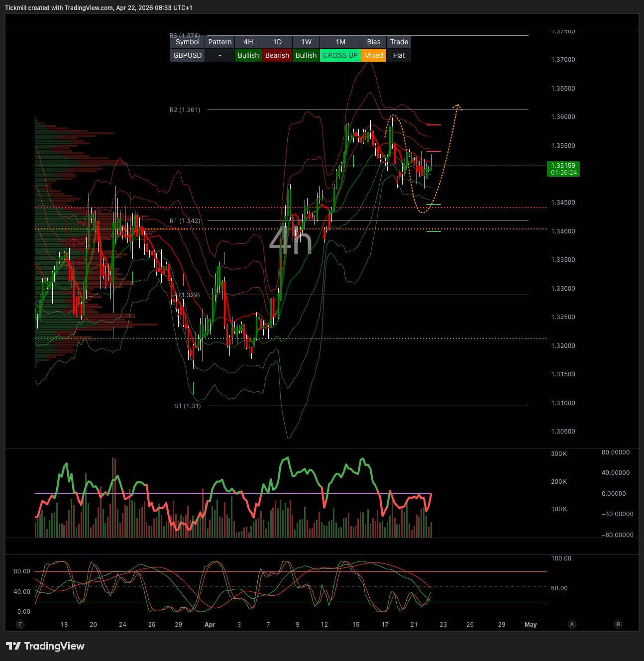Click the orange arrowhead near R2 level
644x661 pixels.
point(457,106)
